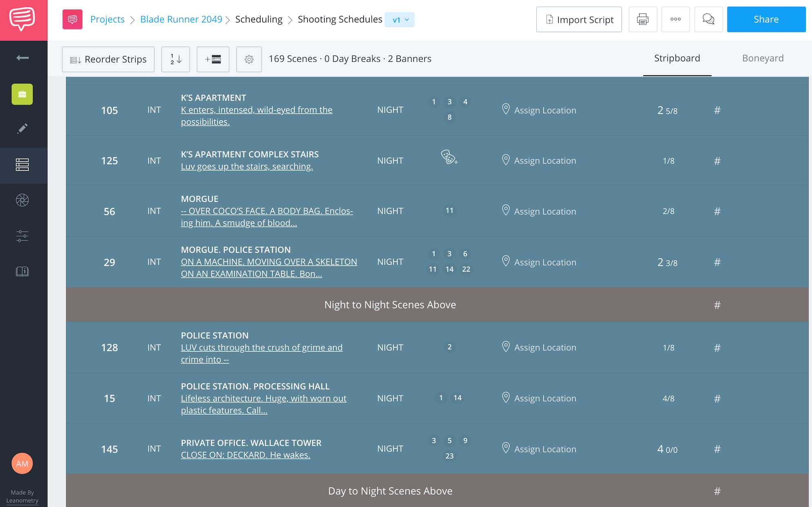Open Blade Runner 2049 breadcrumb link
812x507 pixels.
tap(181, 19)
